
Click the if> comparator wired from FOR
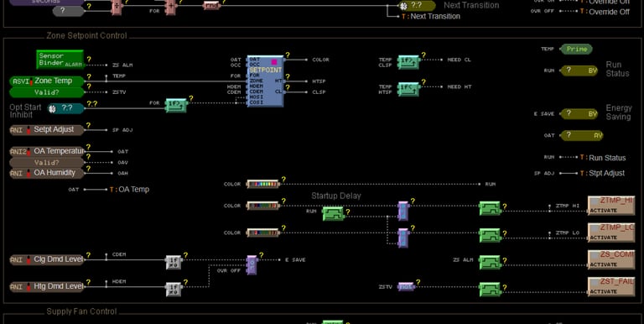[176, 106]
